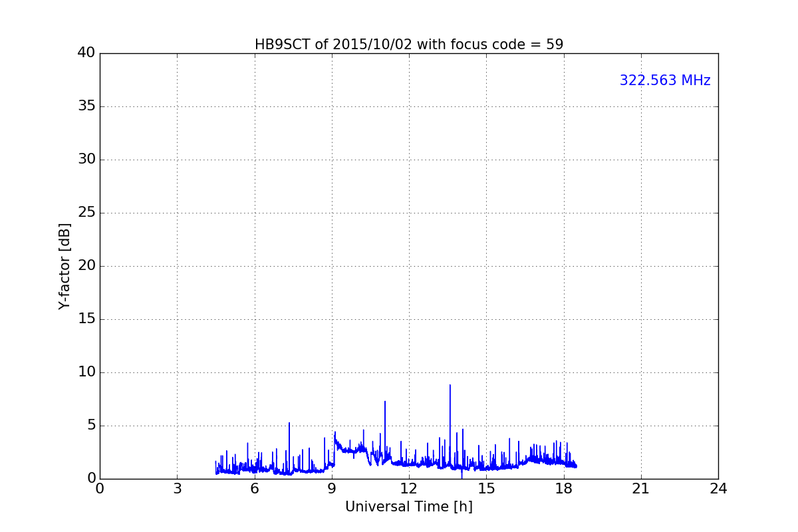The width and height of the screenshot is (798, 532).
Task: Click the Y-factor [dB] axis label
Action: coord(65,266)
